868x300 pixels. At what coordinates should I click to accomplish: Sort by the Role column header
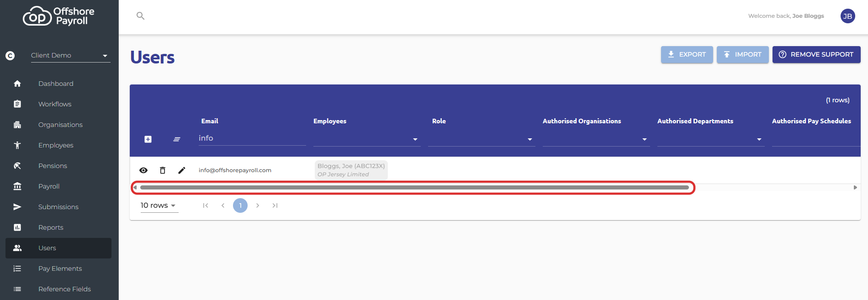tap(439, 121)
